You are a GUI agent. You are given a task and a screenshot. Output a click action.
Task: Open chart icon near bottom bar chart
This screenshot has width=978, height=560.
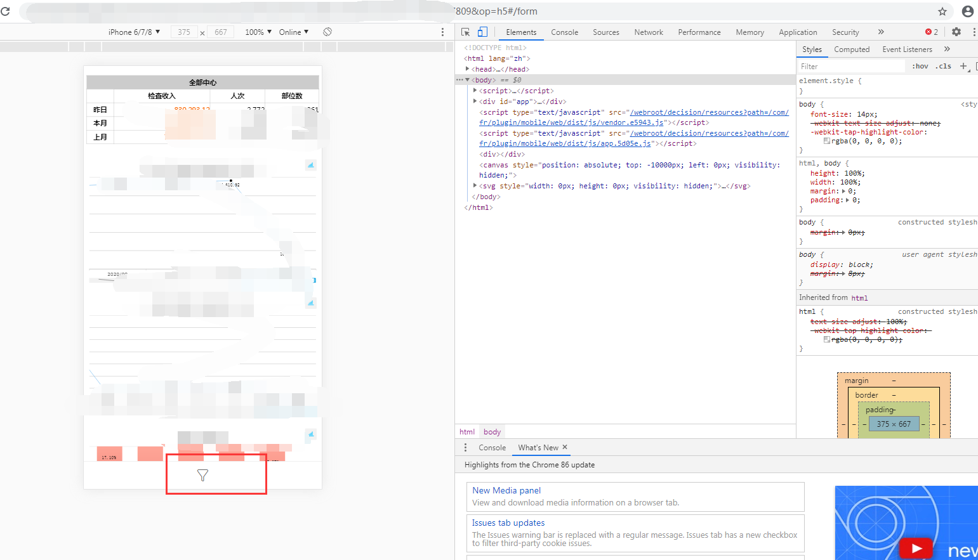tap(310, 434)
